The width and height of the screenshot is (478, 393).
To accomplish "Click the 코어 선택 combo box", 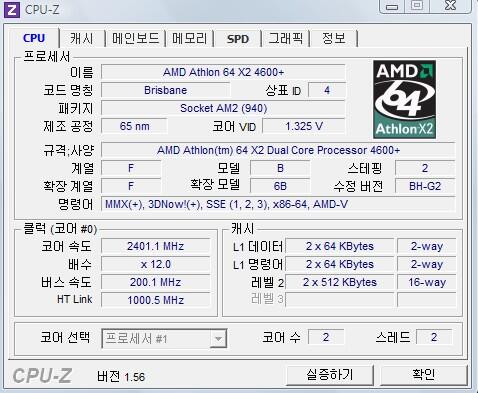I will click(164, 339).
